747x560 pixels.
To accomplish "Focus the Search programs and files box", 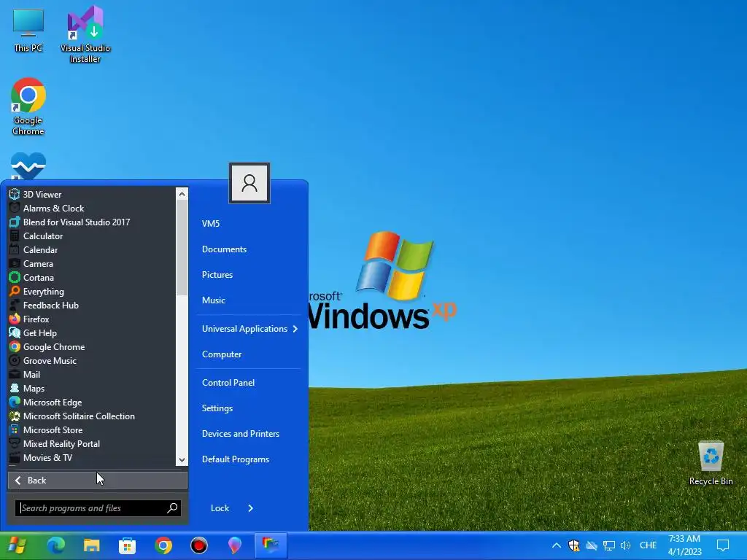I will [x=98, y=507].
